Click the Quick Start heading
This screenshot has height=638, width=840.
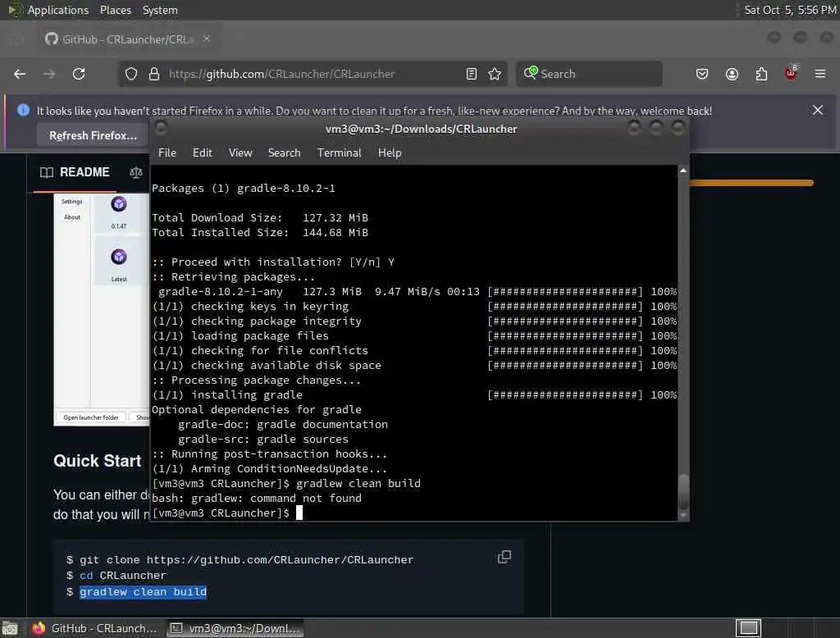[98, 461]
